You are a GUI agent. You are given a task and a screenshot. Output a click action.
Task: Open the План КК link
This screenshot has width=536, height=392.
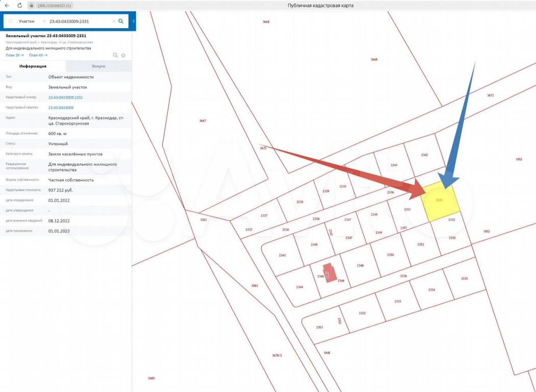38,55
